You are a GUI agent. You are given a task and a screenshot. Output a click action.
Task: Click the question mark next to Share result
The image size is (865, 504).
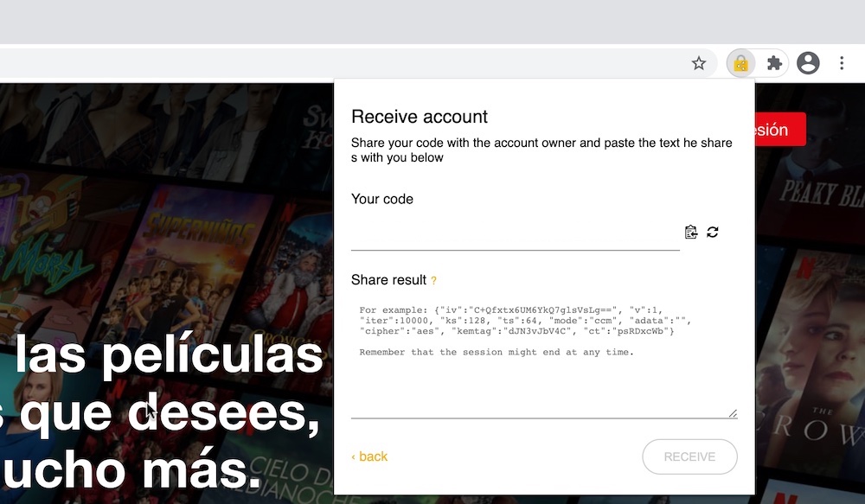pyautogui.click(x=434, y=281)
